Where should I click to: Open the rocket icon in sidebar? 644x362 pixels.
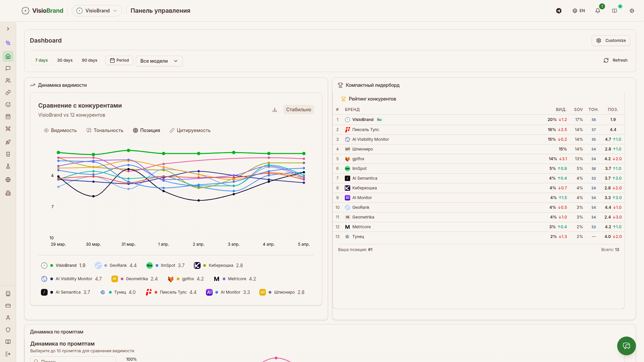click(8, 142)
